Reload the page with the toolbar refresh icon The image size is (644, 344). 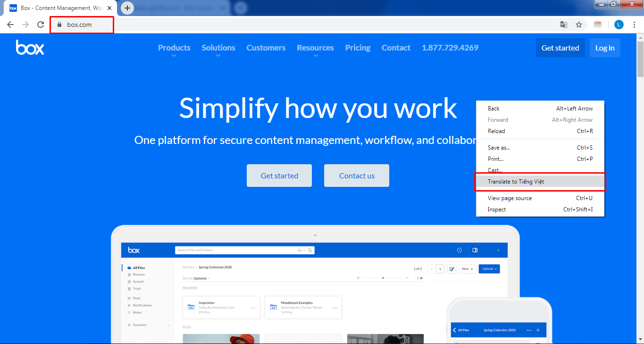41,25
